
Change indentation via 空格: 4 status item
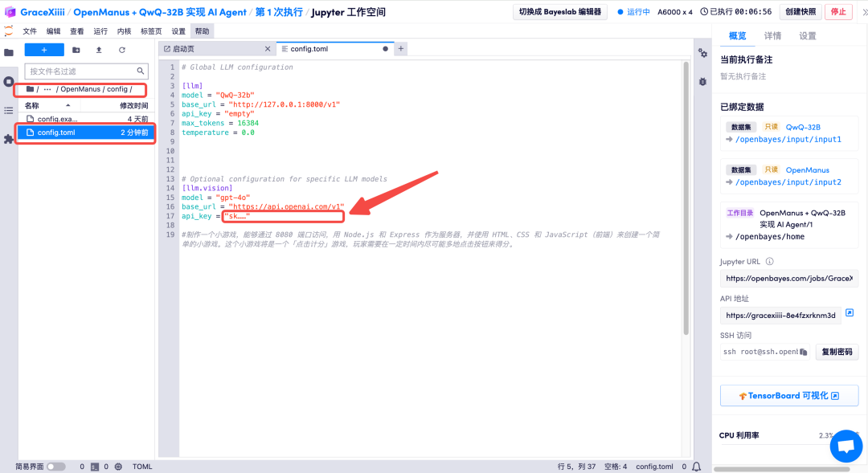616,467
